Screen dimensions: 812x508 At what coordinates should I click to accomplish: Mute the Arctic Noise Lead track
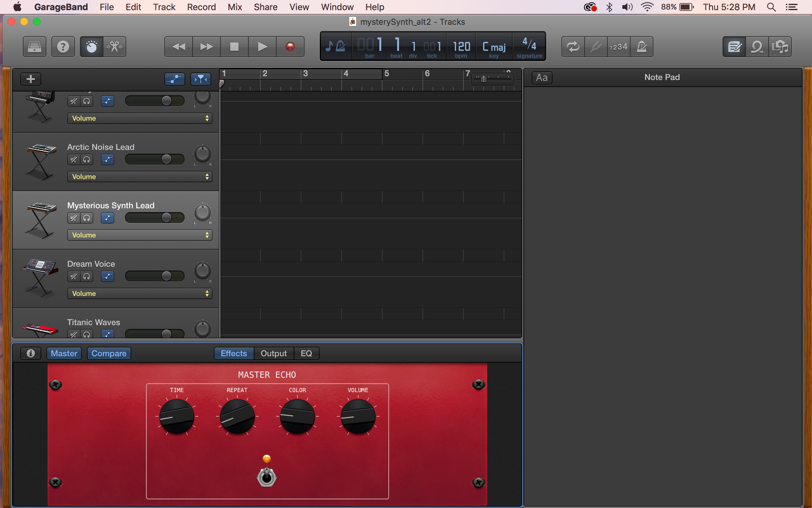tap(73, 160)
